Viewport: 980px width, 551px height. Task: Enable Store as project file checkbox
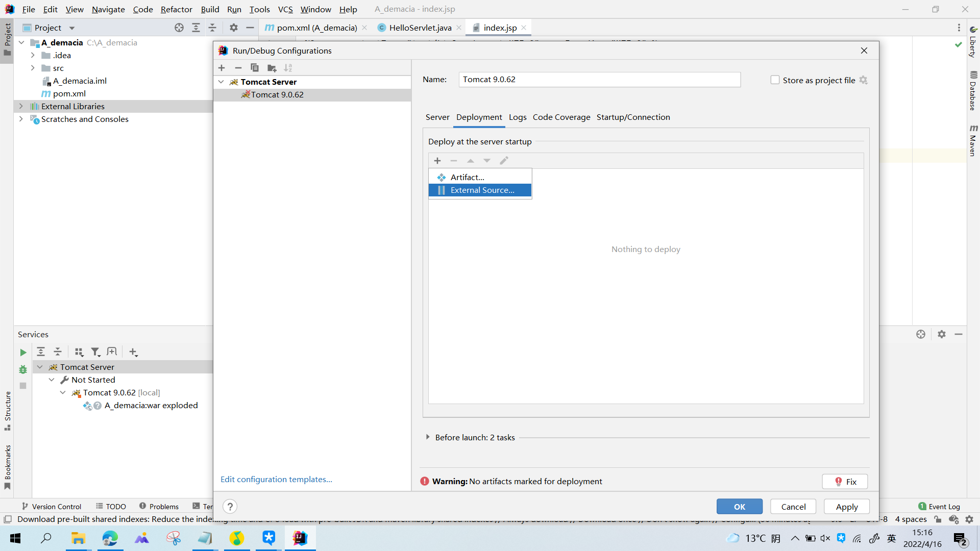point(775,80)
